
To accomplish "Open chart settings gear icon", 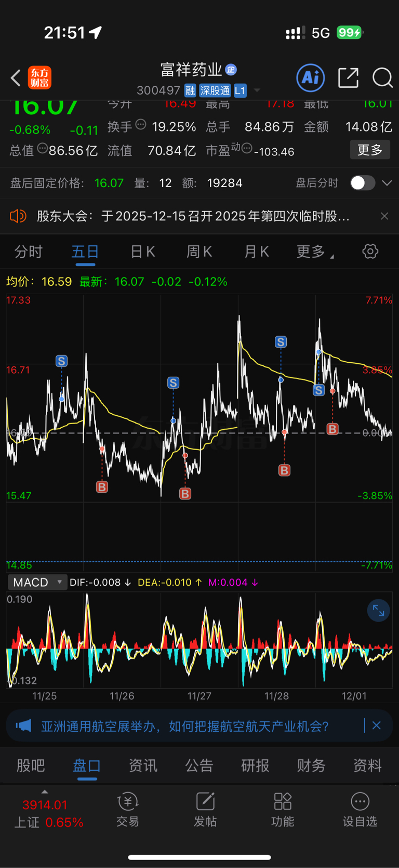I will (370, 252).
